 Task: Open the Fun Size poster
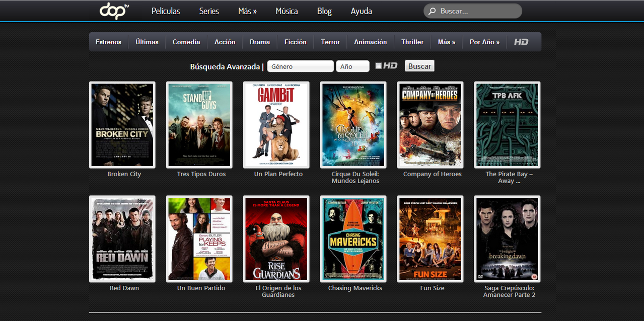[431, 239]
